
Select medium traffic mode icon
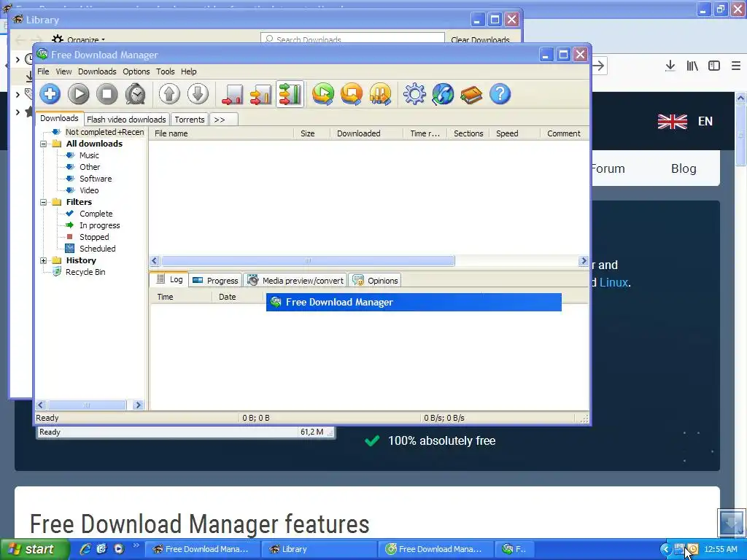click(261, 94)
